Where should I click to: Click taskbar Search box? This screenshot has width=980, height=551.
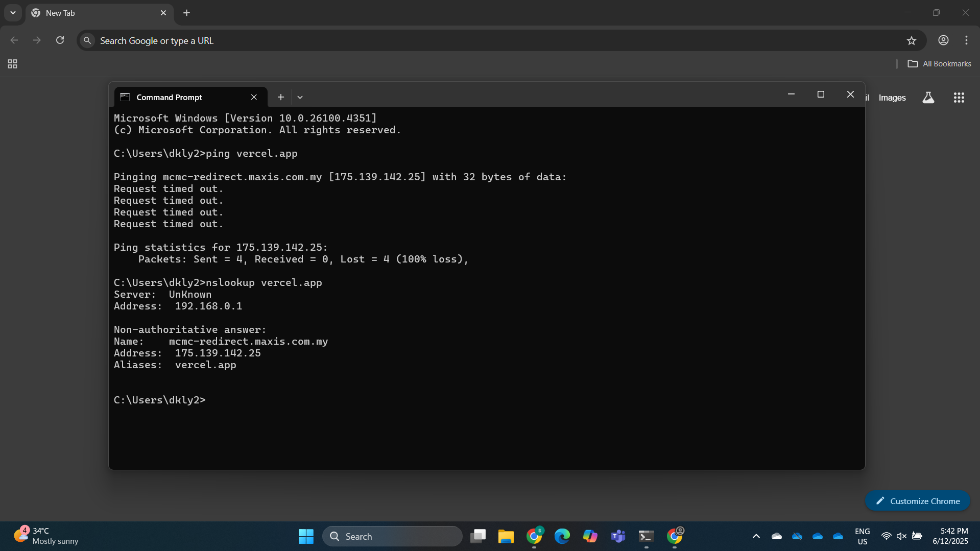point(392,536)
